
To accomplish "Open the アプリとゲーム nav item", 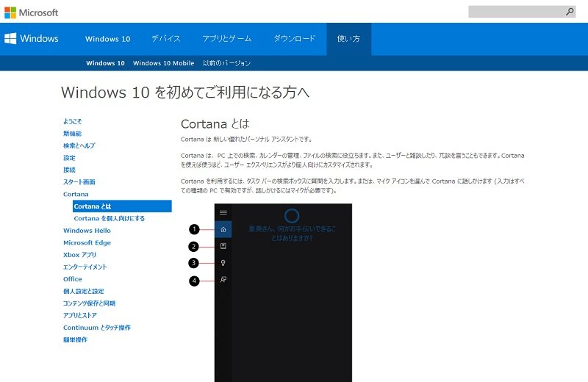I will [227, 39].
